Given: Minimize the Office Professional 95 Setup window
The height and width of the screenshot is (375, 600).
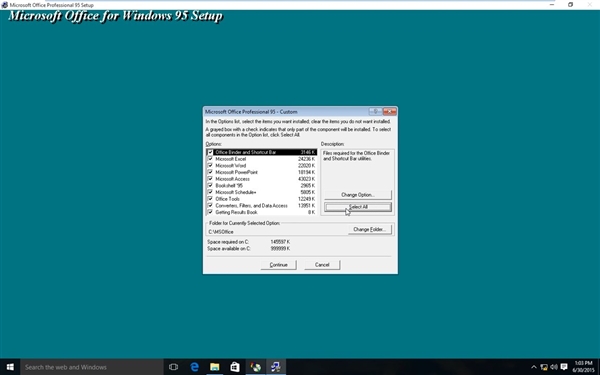Looking at the screenshot, I should click(551, 5).
